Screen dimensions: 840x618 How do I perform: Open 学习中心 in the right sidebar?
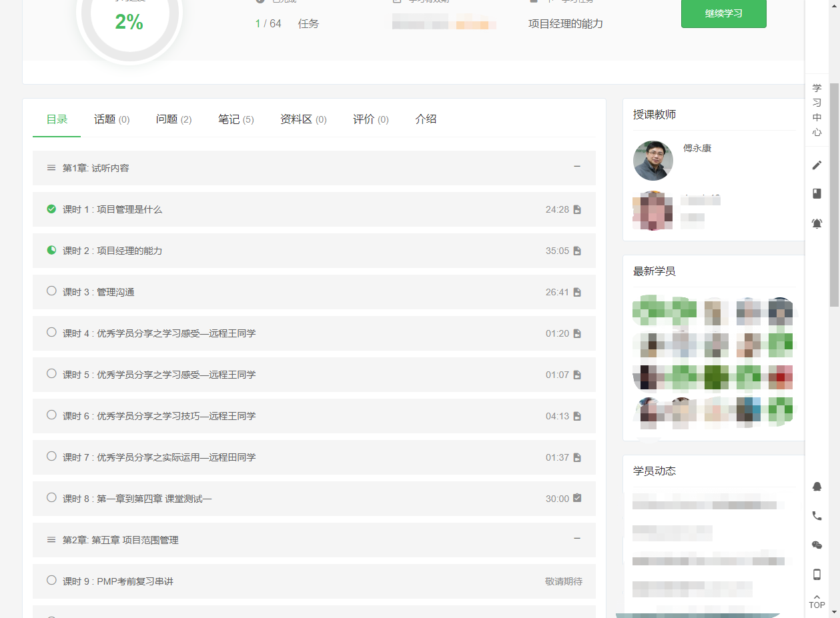tap(817, 110)
